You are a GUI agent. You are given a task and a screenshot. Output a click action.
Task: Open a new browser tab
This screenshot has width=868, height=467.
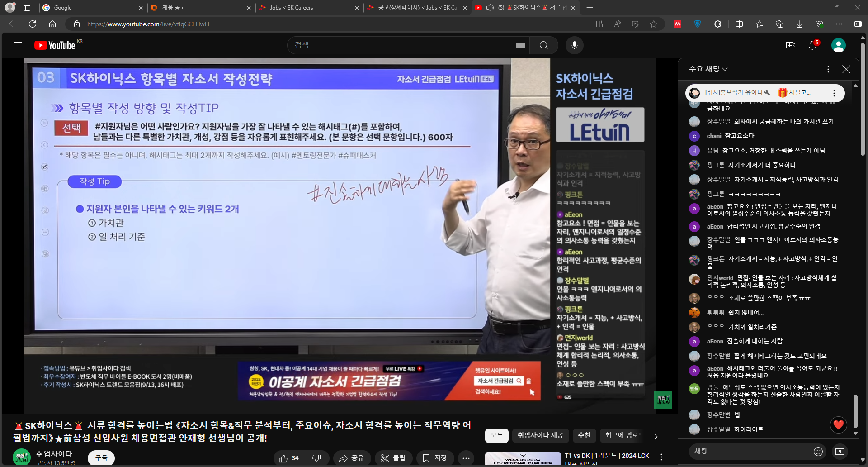point(590,8)
